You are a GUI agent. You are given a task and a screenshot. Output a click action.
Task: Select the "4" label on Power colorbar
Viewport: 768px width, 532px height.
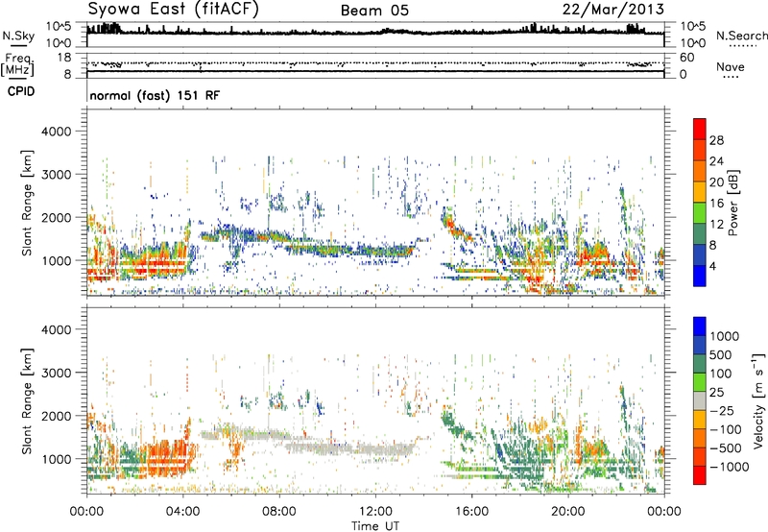713,266
